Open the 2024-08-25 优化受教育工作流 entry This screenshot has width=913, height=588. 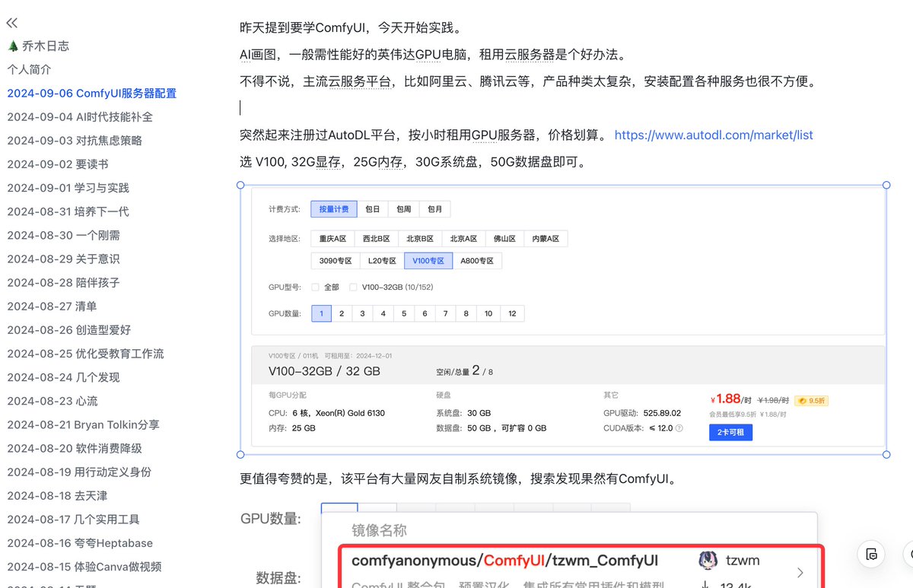(85, 354)
